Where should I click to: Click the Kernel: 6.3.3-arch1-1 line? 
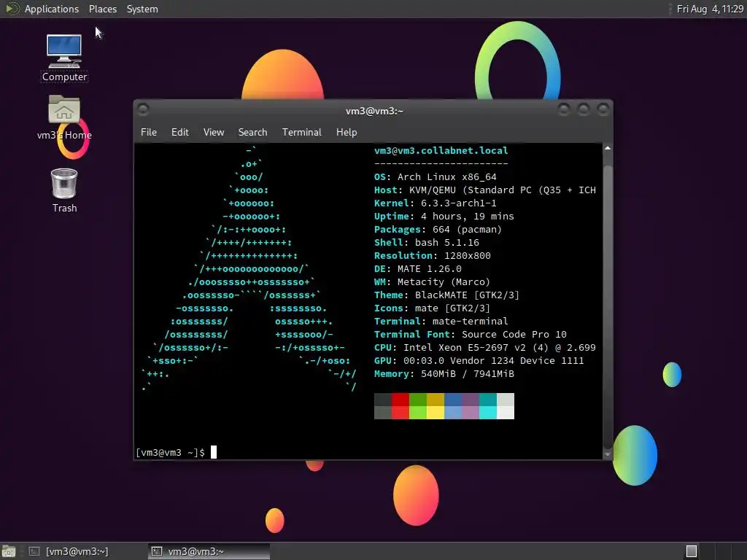436,203
